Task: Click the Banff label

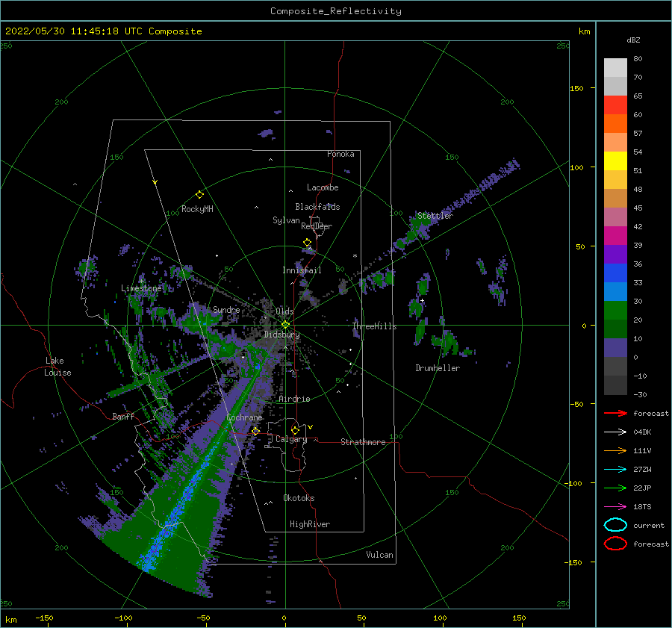Action: (123, 417)
